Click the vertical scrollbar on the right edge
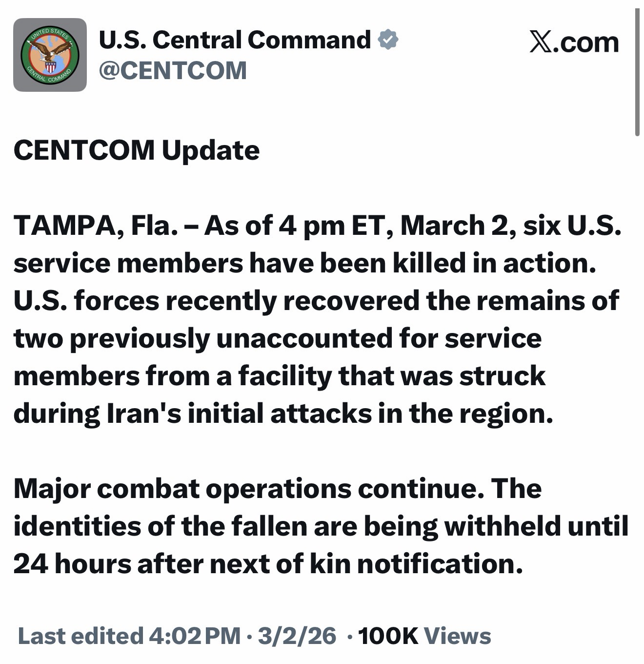The height and width of the screenshot is (664, 644). [x=637, y=73]
